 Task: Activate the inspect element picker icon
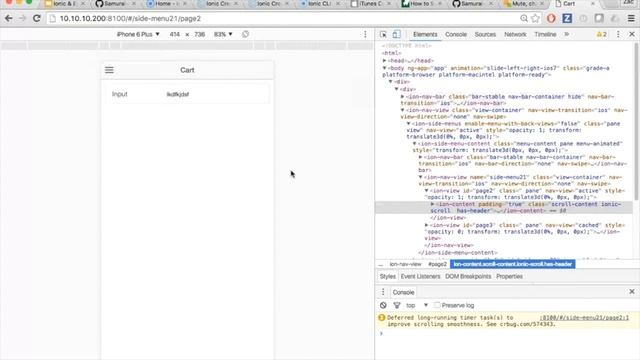383,35
